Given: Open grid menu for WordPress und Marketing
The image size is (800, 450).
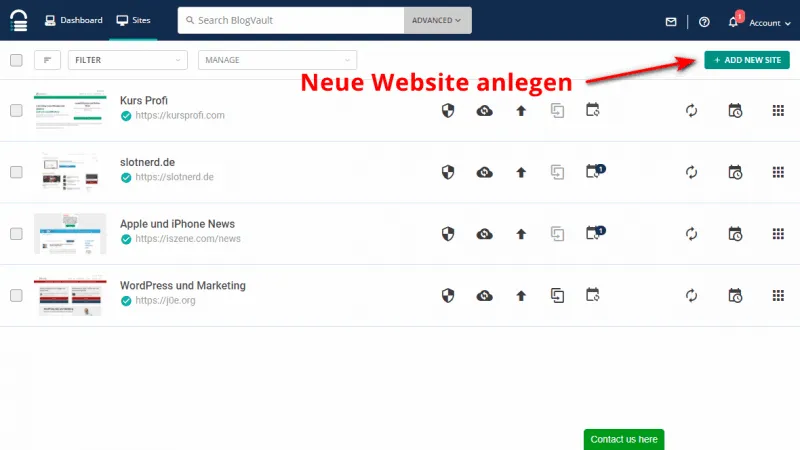Looking at the screenshot, I should (778, 296).
